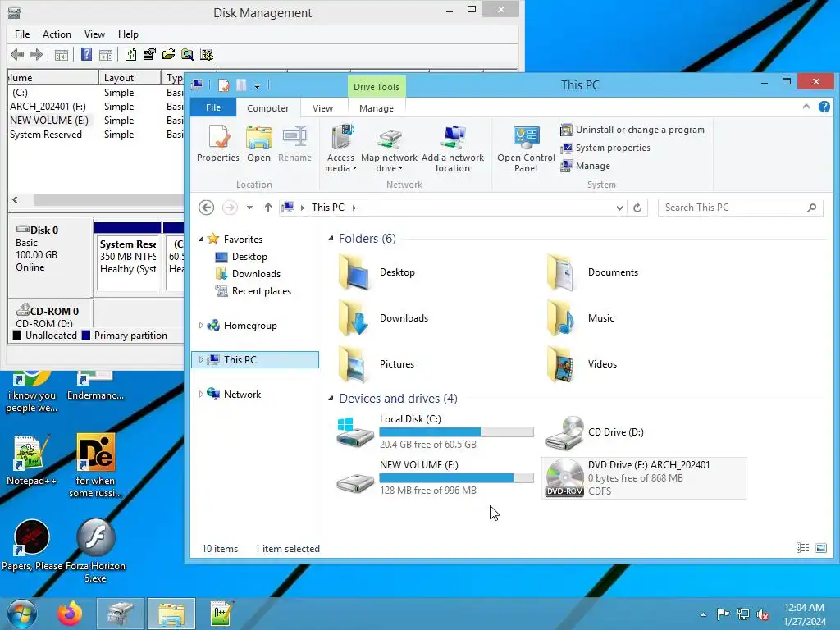The height and width of the screenshot is (630, 840).
Task: Click the Refresh icon in Disk Management toolbar
Action: [130, 54]
